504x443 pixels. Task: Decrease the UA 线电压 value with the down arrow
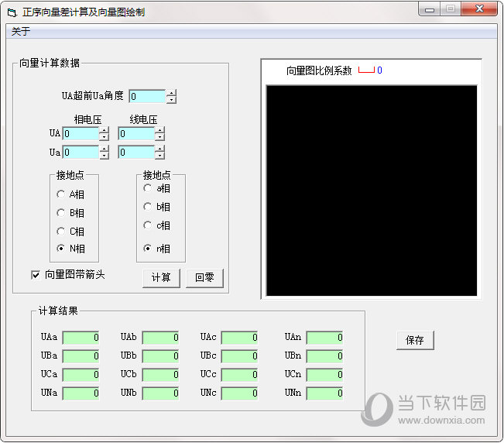coord(159,137)
